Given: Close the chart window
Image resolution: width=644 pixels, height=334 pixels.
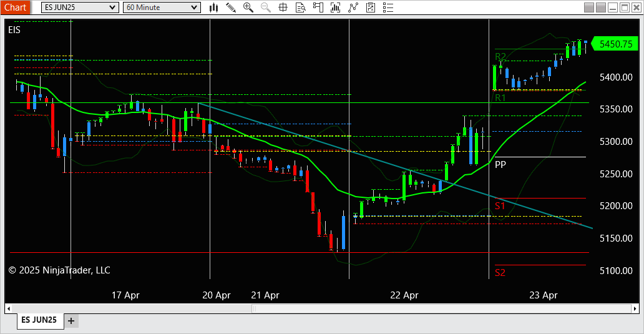Looking at the screenshot, I should click(x=637, y=7).
